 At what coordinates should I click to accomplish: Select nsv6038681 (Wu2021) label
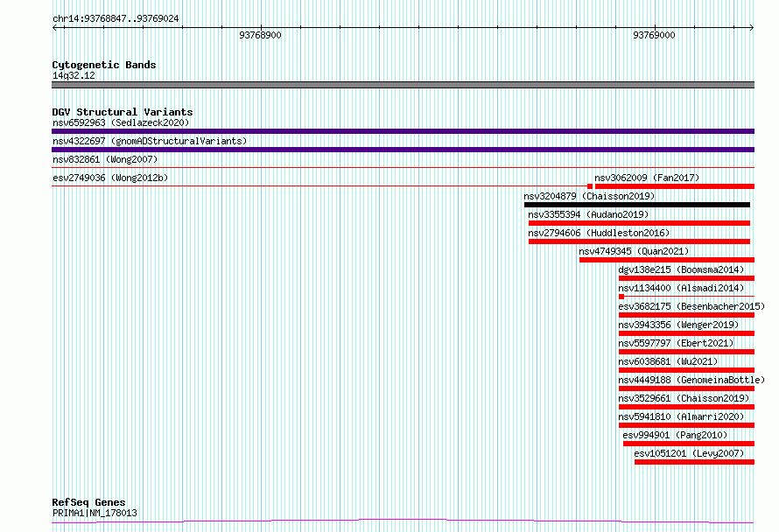668,361
